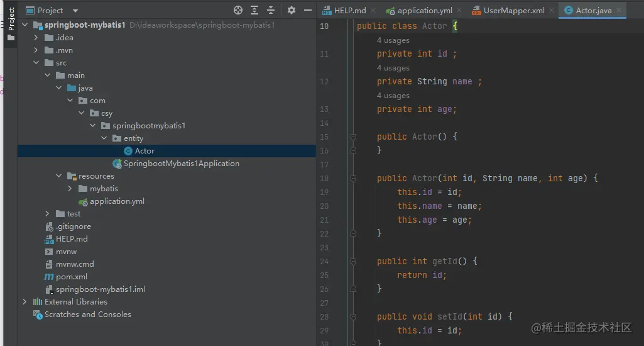The width and height of the screenshot is (644, 346).
Task: Click the '4 usages' hint above age field
Action: (x=393, y=96)
